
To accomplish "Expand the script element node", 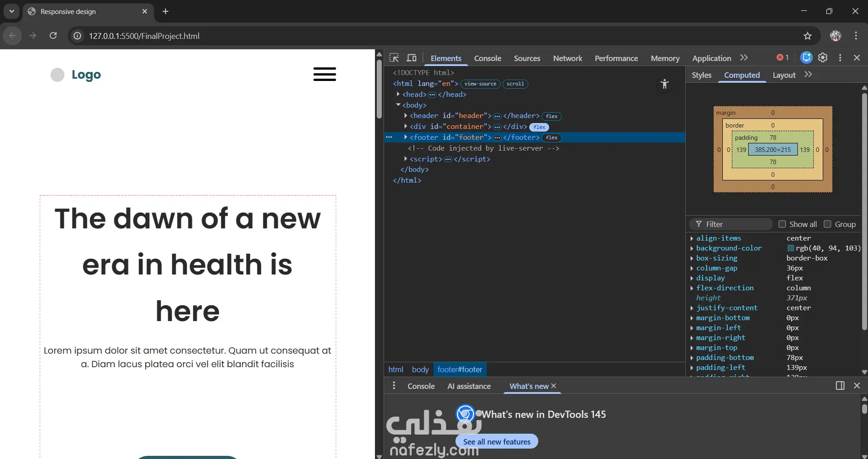I will 406,159.
